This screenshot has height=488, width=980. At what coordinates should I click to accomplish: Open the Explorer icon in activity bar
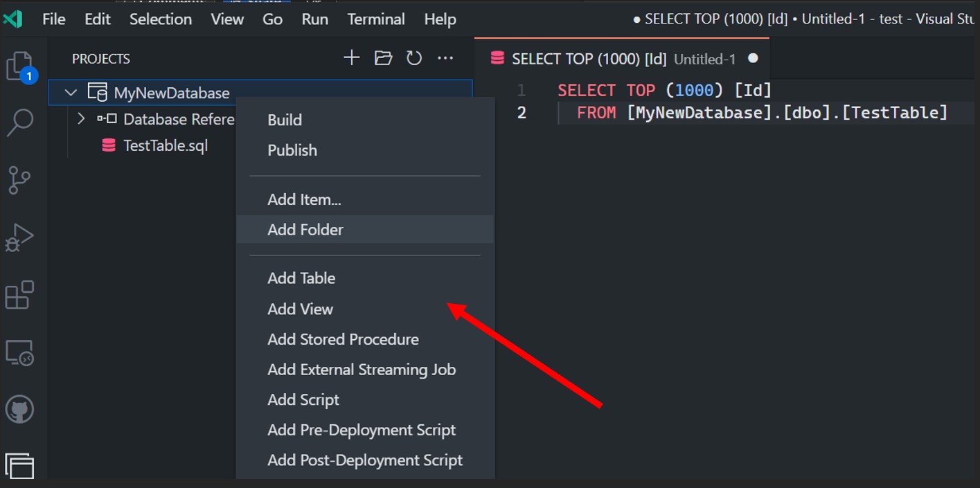[20, 66]
